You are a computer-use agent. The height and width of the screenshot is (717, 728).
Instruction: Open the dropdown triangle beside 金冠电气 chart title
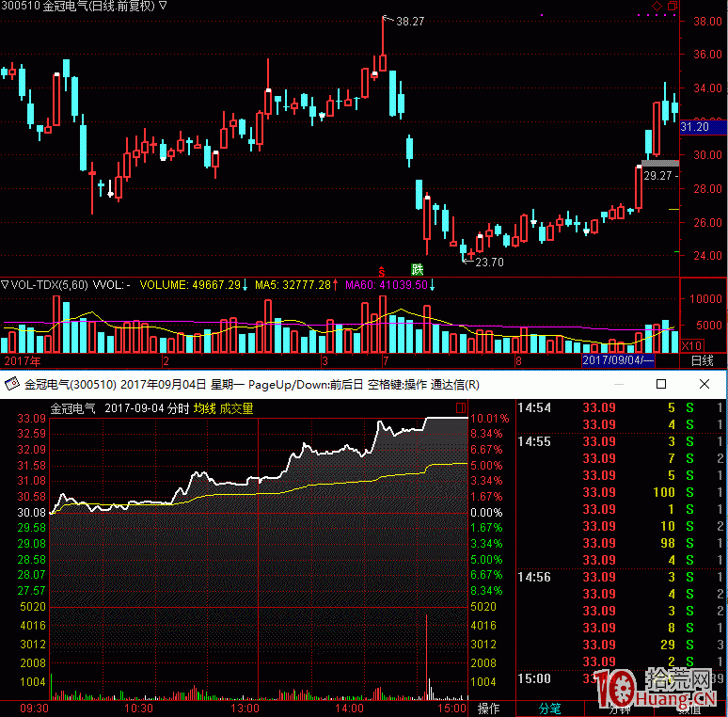tap(163, 6)
